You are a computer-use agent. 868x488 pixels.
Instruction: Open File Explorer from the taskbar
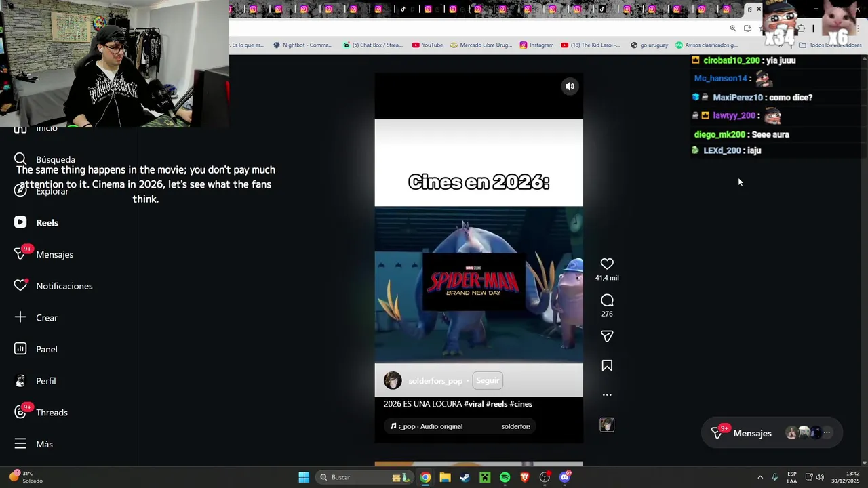pos(445,477)
